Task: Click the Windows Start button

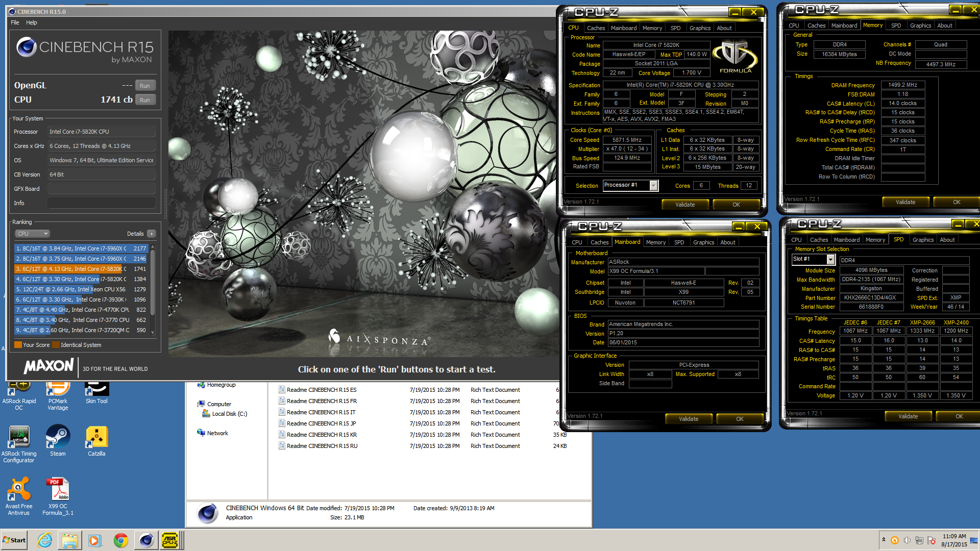Action: 14,540
